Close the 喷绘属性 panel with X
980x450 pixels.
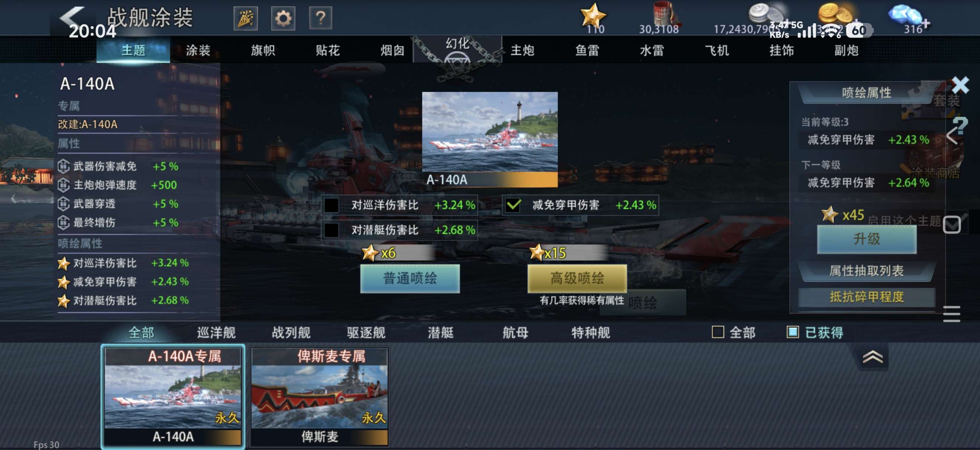(x=960, y=84)
